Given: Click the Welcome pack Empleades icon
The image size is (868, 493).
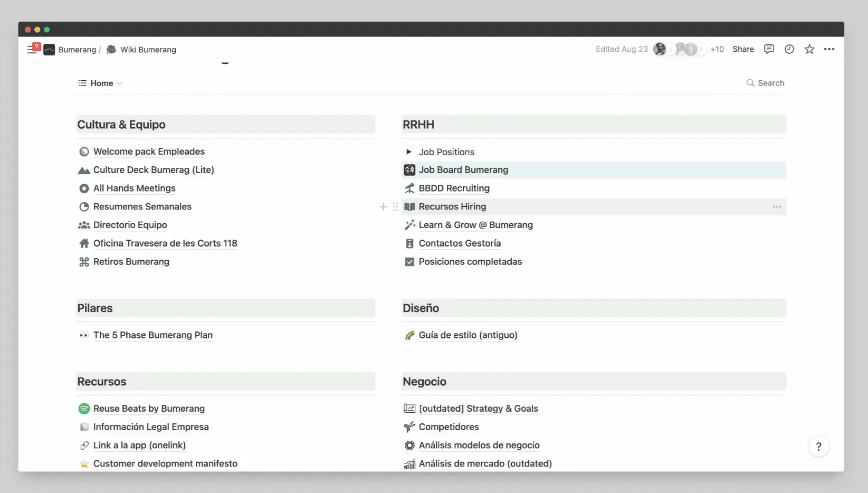Looking at the screenshot, I should (x=84, y=152).
